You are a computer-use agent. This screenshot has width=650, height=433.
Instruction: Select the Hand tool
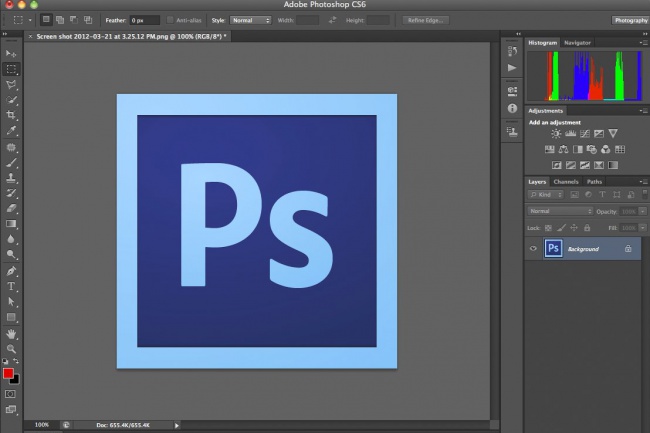(x=11, y=334)
